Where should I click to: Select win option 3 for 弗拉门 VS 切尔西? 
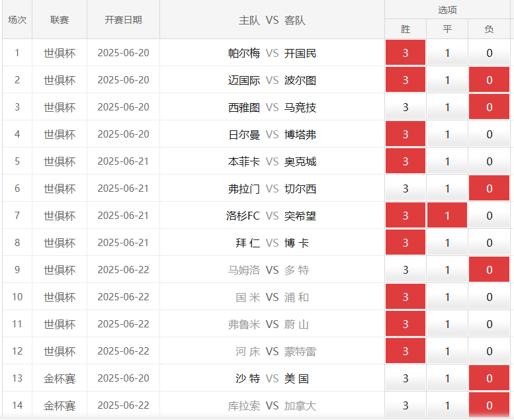point(405,189)
